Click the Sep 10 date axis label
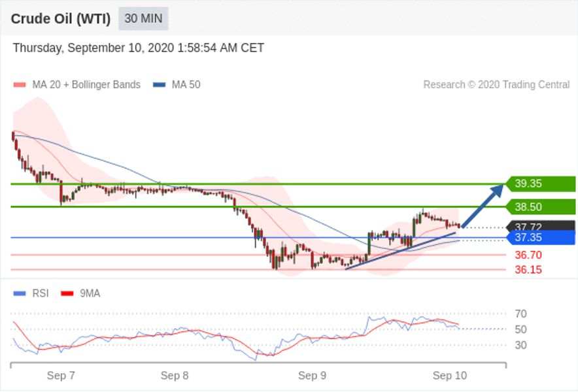 [450, 376]
